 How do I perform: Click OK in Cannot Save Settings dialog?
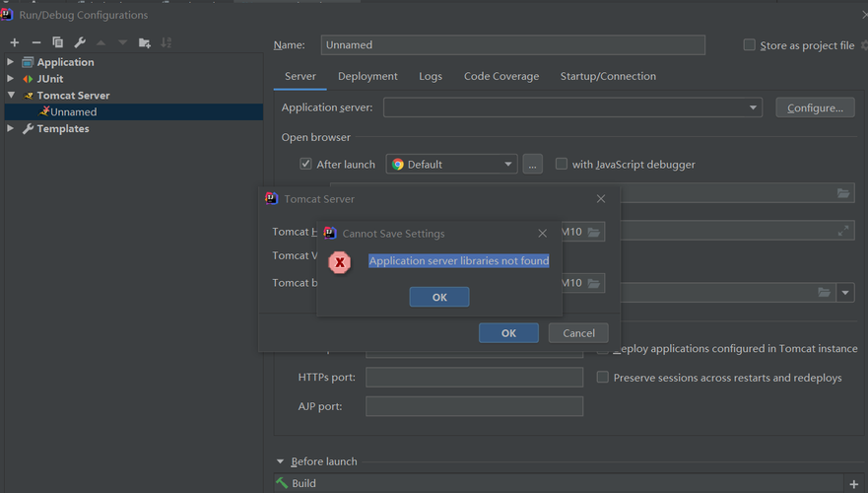(439, 297)
